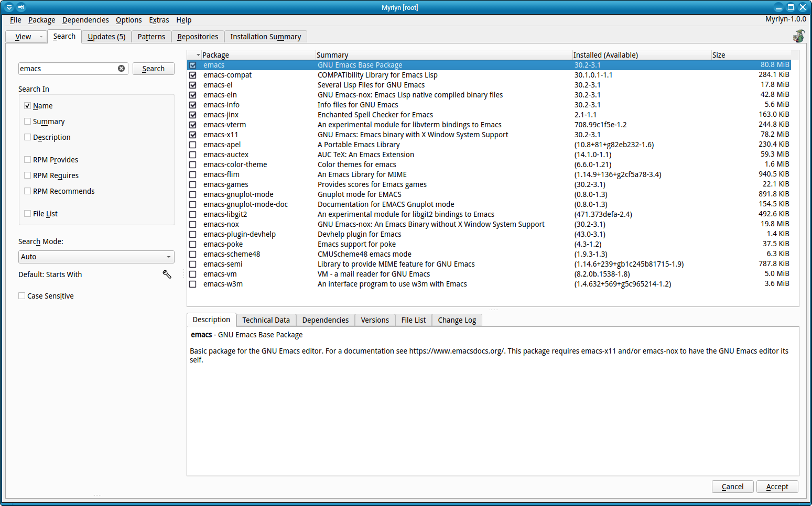Open the Help menu
This screenshot has height=506, width=812.
click(183, 20)
